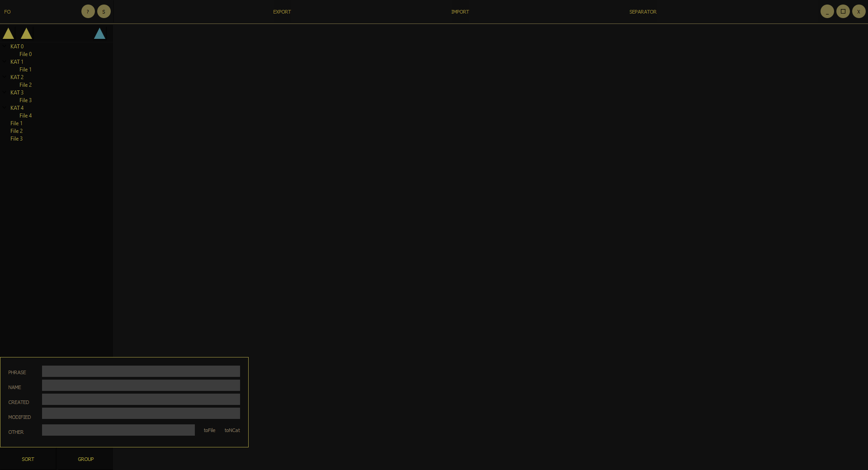Viewport: 868px width, 470px height.
Task: Click the blue triangle icon above the file tree
Action: click(99, 33)
